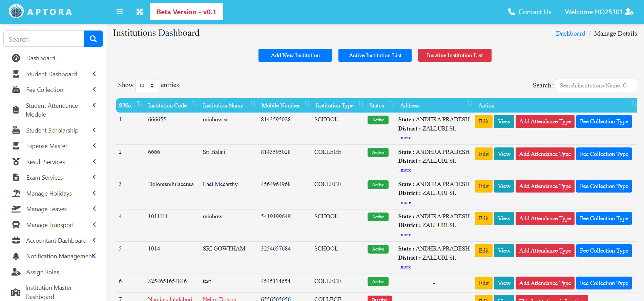Click the search magnifier button

93,39
